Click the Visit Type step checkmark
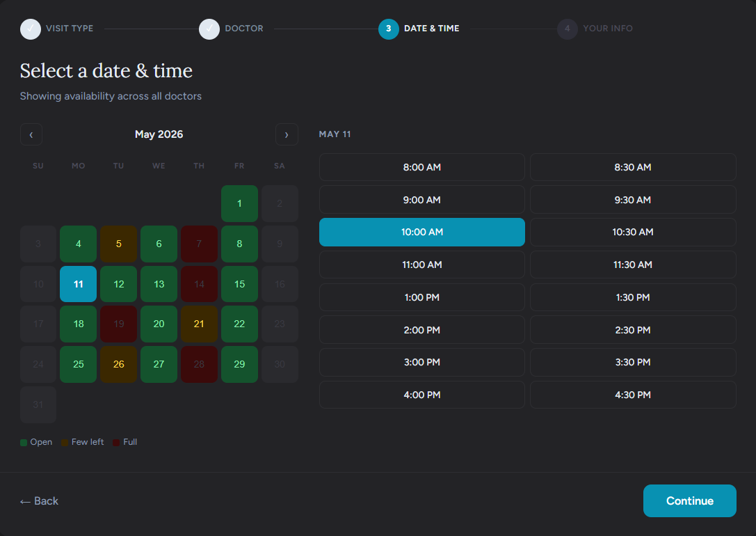This screenshot has width=756, height=536. [x=31, y=29]
